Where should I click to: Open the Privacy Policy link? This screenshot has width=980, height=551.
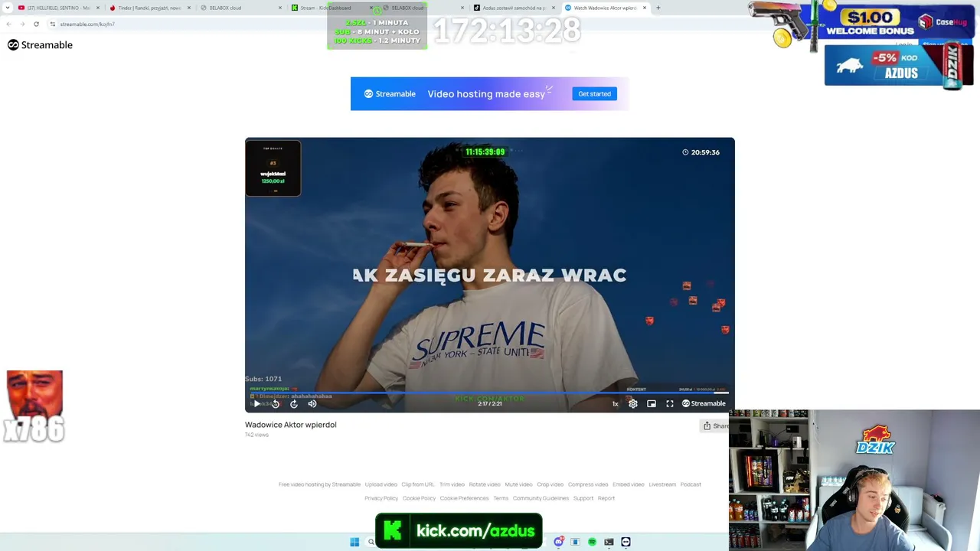(381, 498)
